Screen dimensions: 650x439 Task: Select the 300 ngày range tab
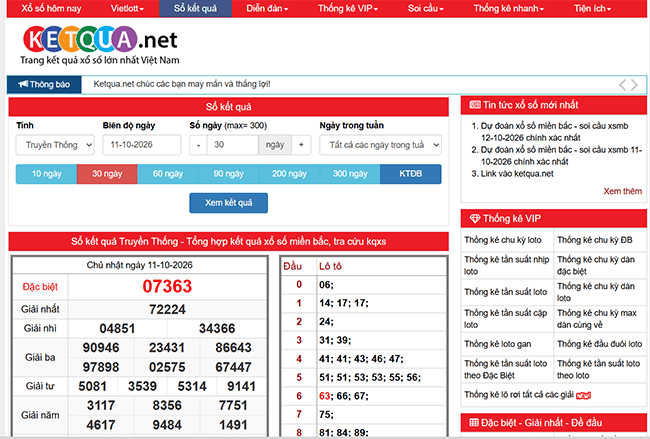[x=350, y=174]
